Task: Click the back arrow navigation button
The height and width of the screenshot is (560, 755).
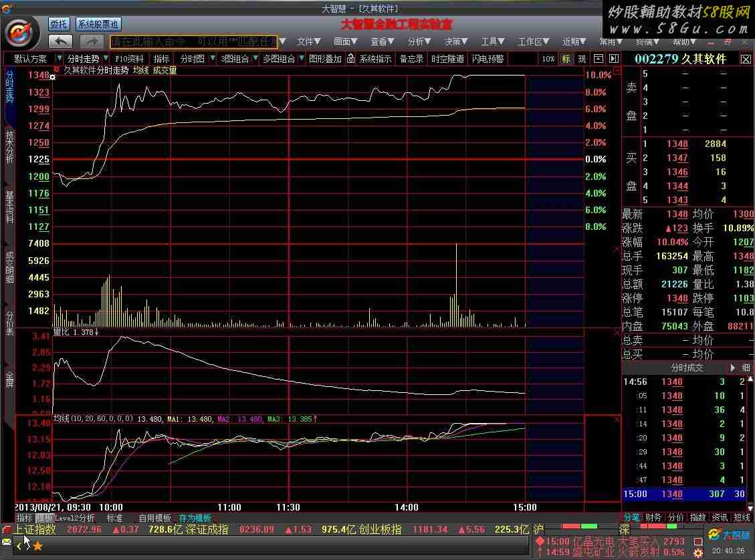Action: click(x=61, y=42)
